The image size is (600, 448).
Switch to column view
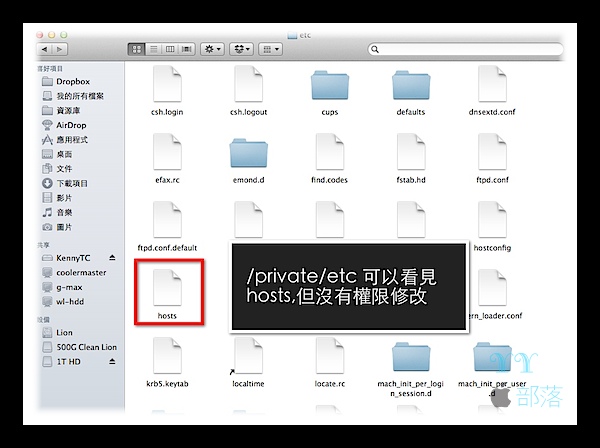[170, 49]
